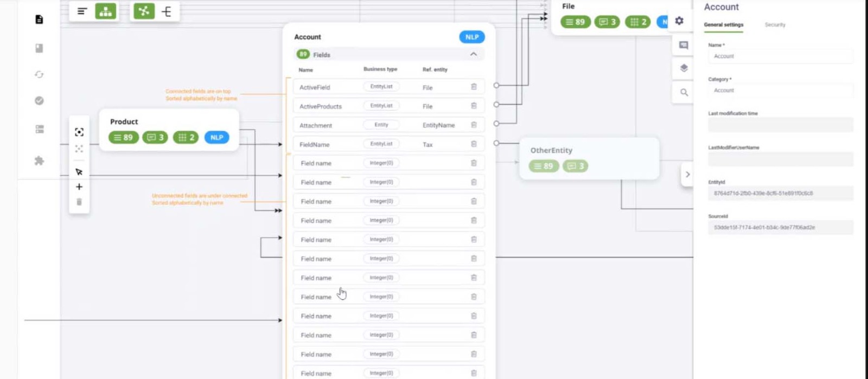
Task: Click the 89 fields badge on File card
Action: (x=575, y=22)
